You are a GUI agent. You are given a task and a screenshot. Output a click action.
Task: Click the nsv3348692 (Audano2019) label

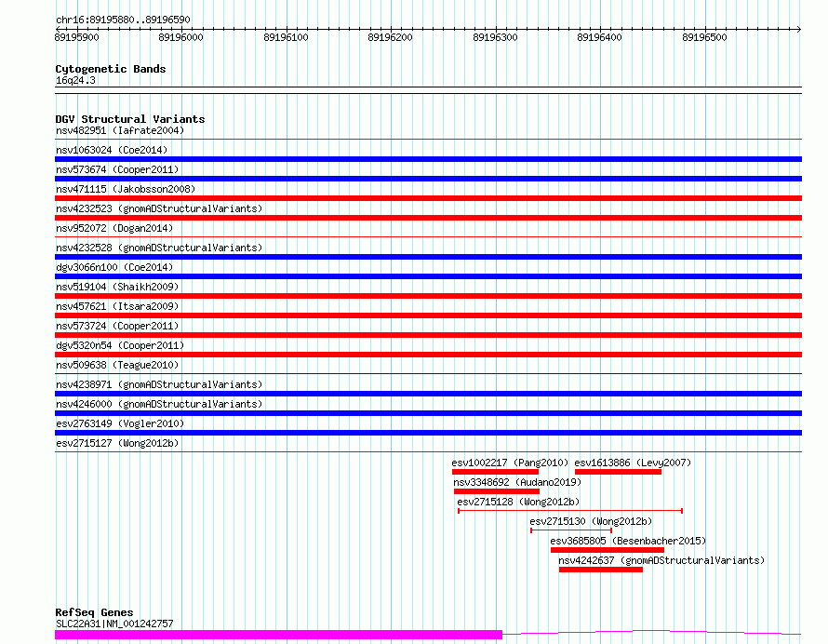(x=517, y=482)
